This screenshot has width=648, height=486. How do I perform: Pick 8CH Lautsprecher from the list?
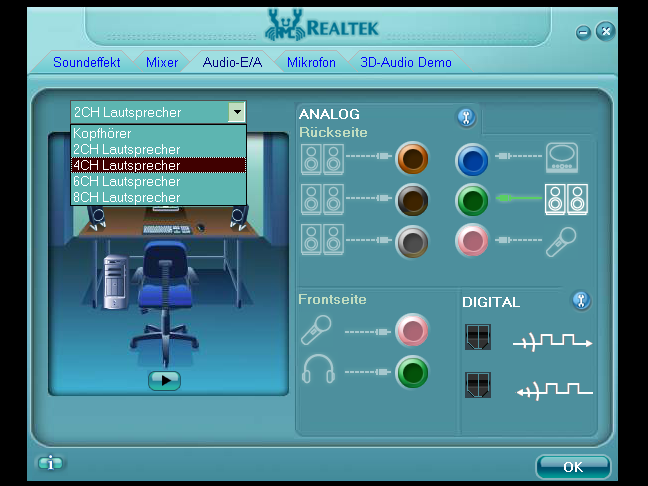(159, 197)
